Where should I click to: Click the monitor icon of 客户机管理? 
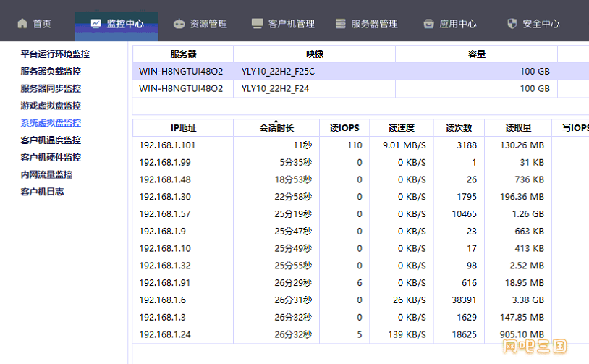(x=258, y=24)
